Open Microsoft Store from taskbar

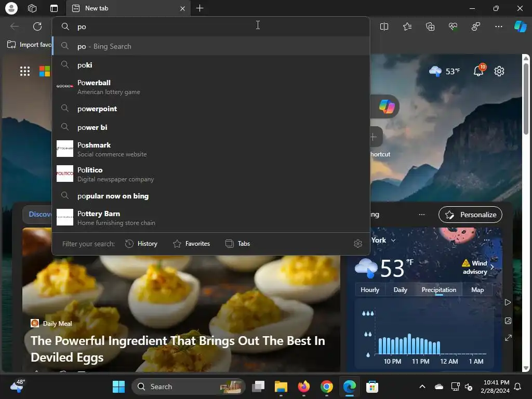click(x=372, y=387)
